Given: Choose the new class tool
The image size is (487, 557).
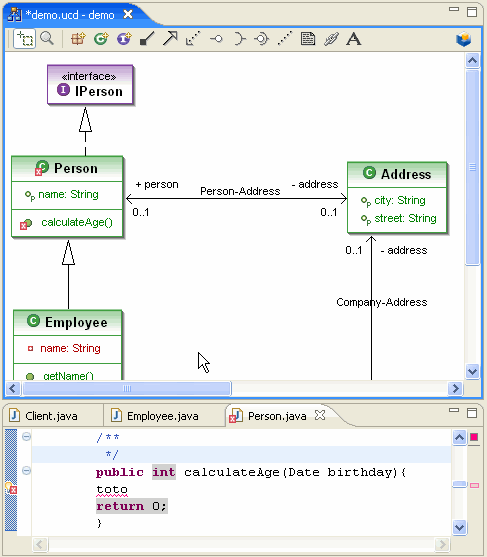Looking at the screenshot, I should point(101,38).
